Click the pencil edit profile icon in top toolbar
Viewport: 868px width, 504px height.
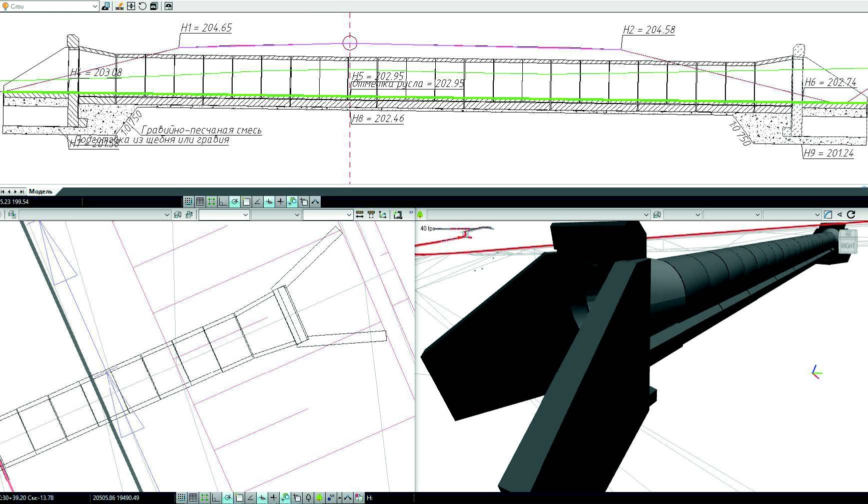tap(119, 6)
